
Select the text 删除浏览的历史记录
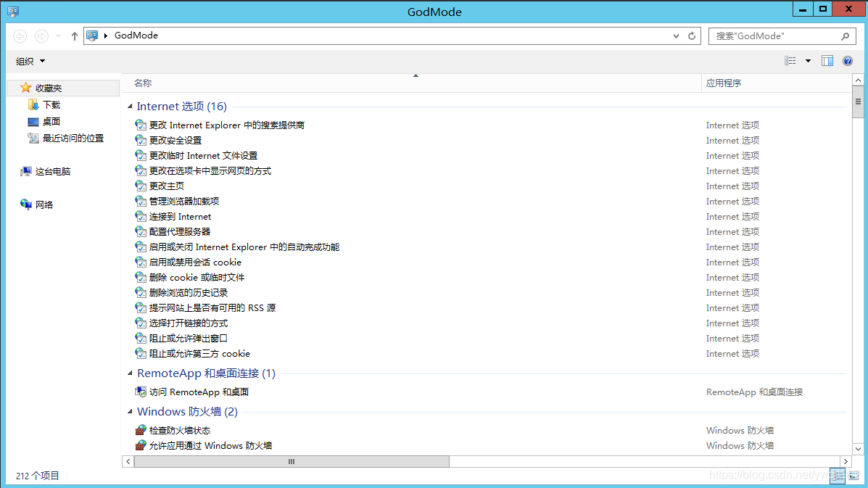click(189, 293)
